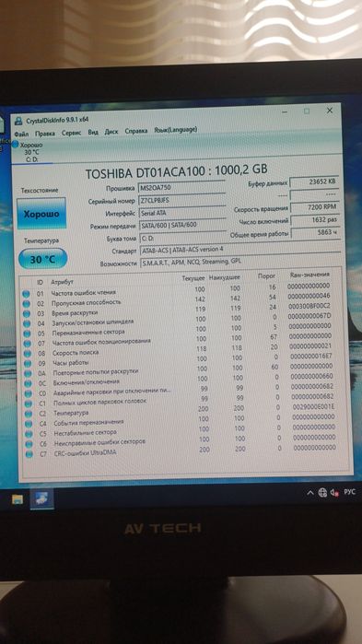Click status orb for C0 Аварийные парковки
The height and width of the screenshot is (644, 362).
[x=28, y=393]
